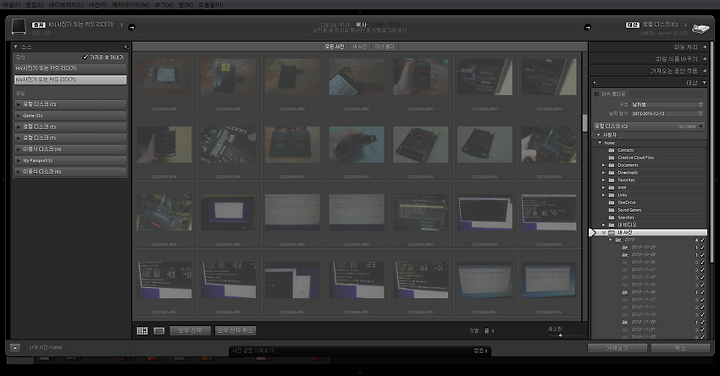Adjust the thumbnail size slider
The height and width of the screenshot is (376, 720).
coord(560,335)
